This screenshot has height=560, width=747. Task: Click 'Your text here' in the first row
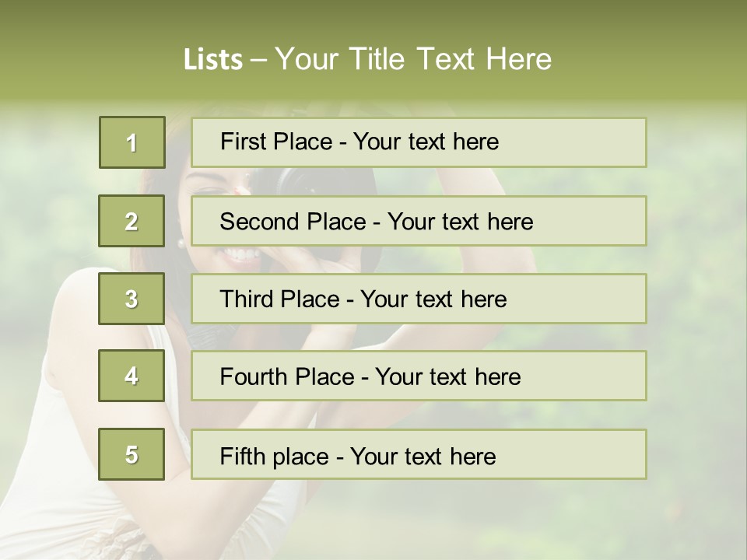426,142
